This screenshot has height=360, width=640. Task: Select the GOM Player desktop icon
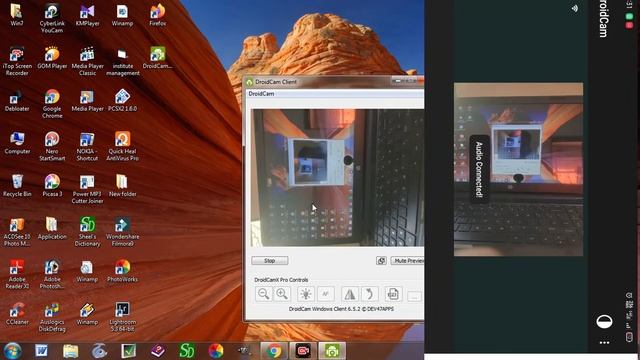click(52, 58)
